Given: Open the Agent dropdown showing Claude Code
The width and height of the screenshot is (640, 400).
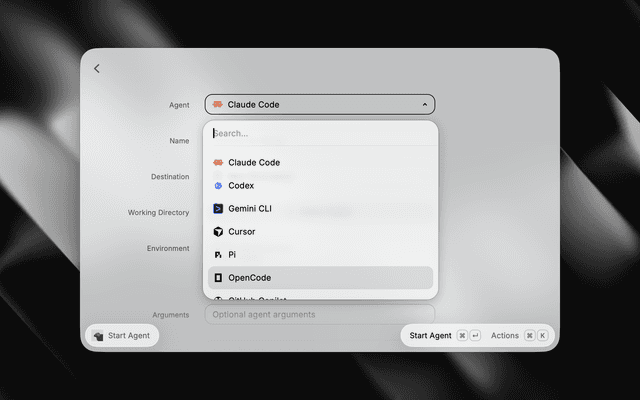Looking at the screenshot, I should (x=320, y=104).
